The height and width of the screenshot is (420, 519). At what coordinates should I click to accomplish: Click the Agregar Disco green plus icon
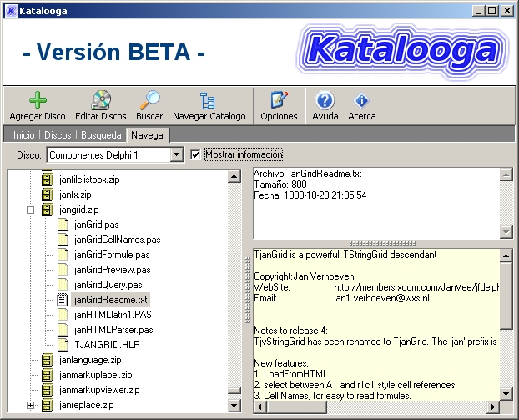pyautogui.click(x=38, y=100)
